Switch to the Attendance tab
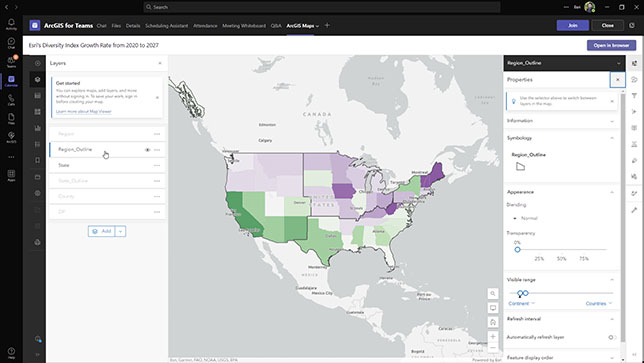 click(205, 25)
